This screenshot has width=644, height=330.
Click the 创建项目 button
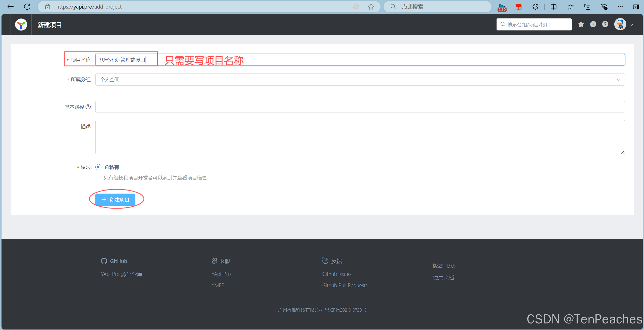coord(116,200)
